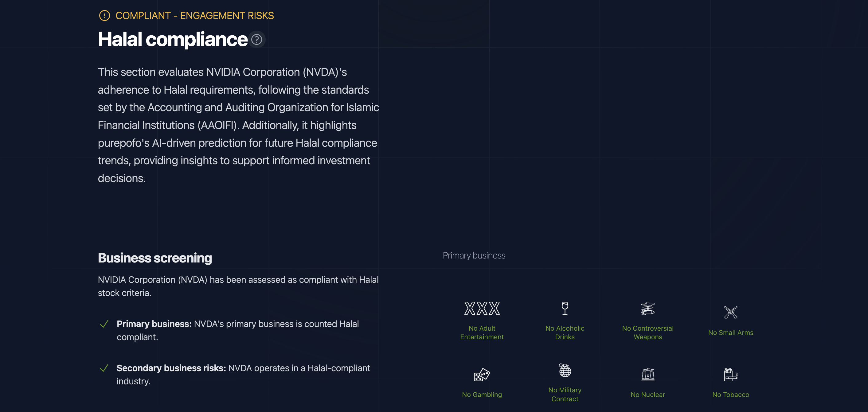The width and height of the screenshot is (868, 412).
Task: Click the crossed rifles No Small Arms icon
Action: point(730,313)
